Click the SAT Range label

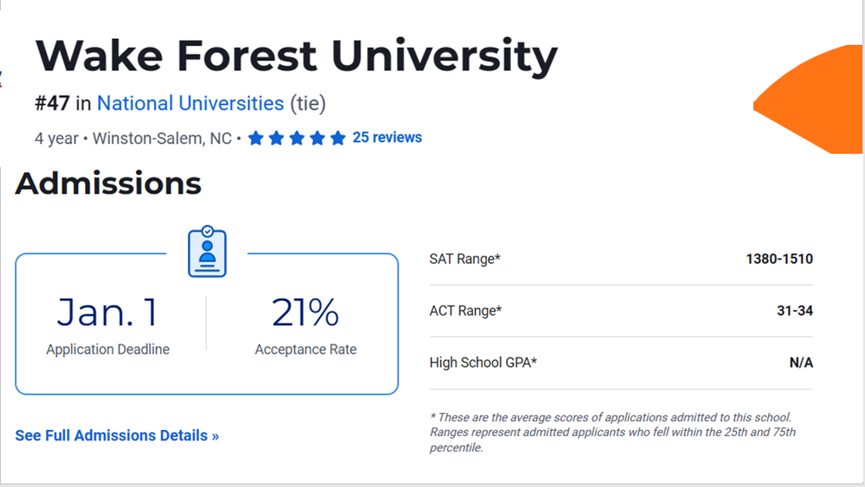[x=464, y=259]
